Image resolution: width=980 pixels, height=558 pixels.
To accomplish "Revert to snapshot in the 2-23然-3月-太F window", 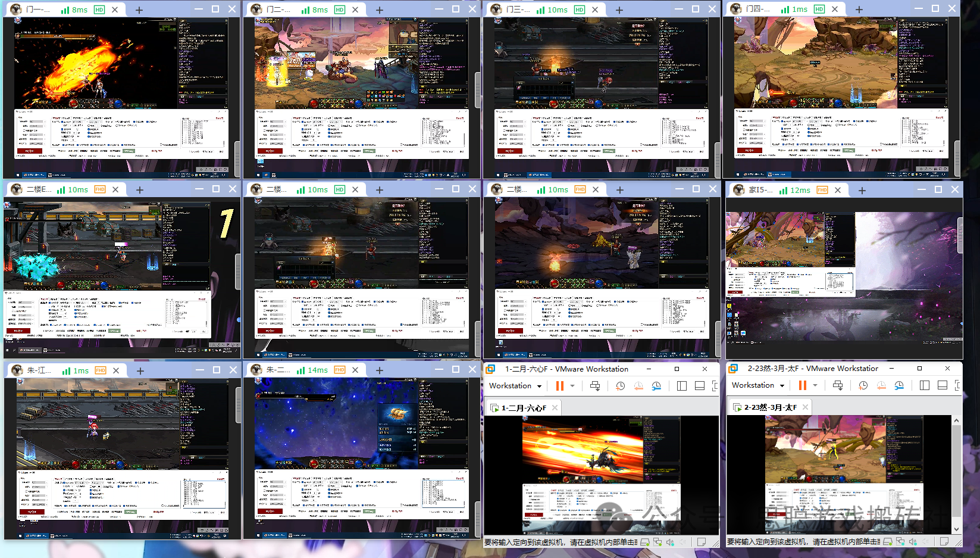I will point(881,385).
